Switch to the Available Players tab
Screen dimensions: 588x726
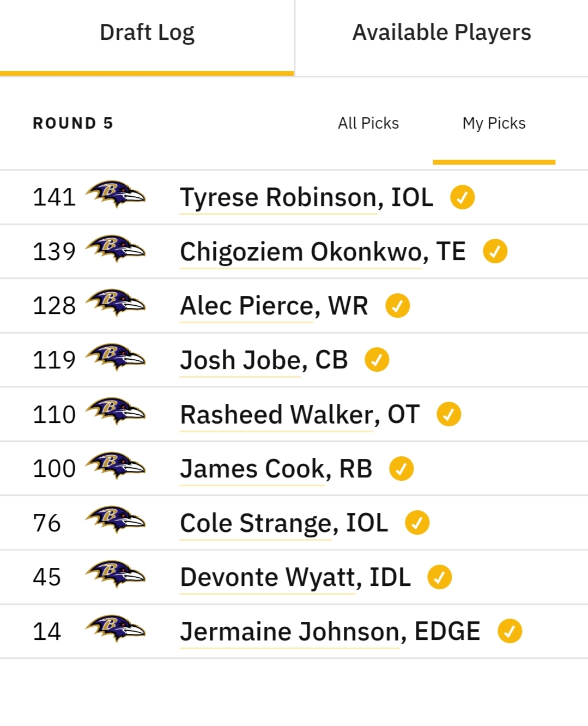pos(442,33)
